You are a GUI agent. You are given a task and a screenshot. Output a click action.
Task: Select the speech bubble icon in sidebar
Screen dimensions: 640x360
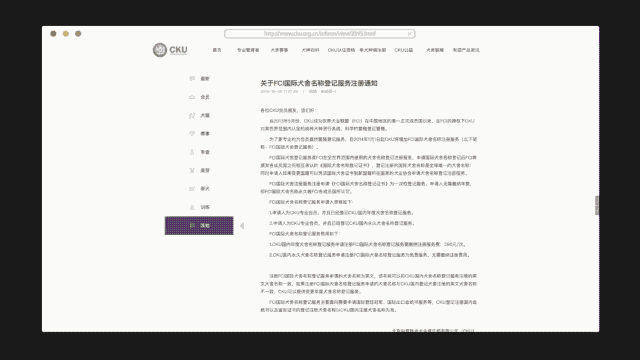tap(192, 78)
